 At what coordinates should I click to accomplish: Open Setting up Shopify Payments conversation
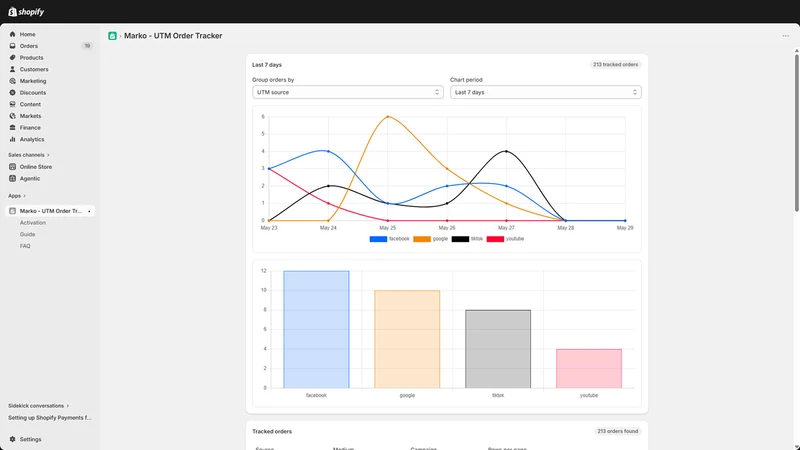point(49,417)
